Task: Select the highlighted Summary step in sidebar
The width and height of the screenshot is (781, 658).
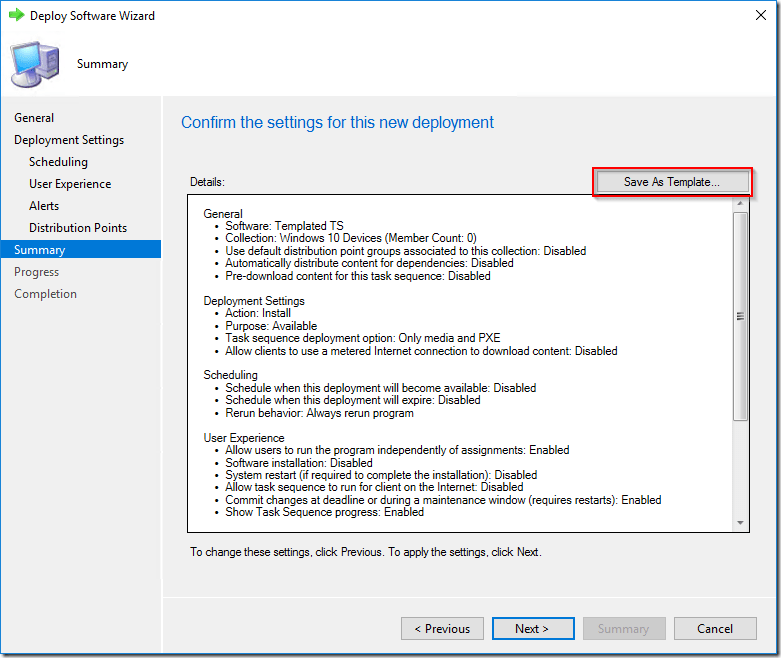Action: pyautogui.click(x=40, y=250)
